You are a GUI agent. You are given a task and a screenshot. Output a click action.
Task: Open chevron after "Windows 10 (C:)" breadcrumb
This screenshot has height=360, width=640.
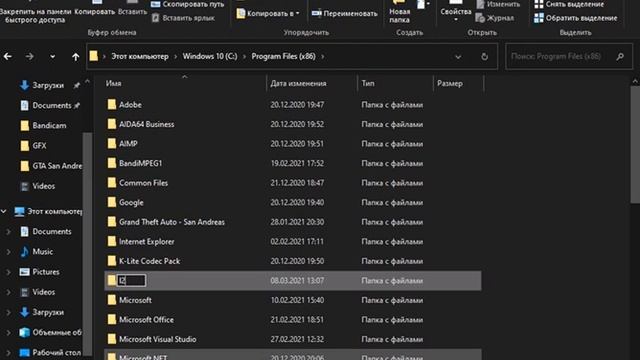244,56
